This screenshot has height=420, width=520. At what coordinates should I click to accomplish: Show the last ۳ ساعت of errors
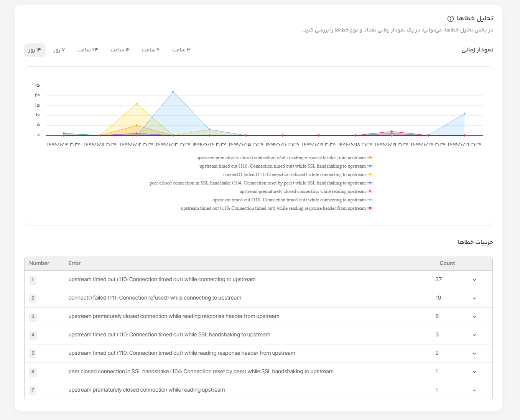click(181, 50)
